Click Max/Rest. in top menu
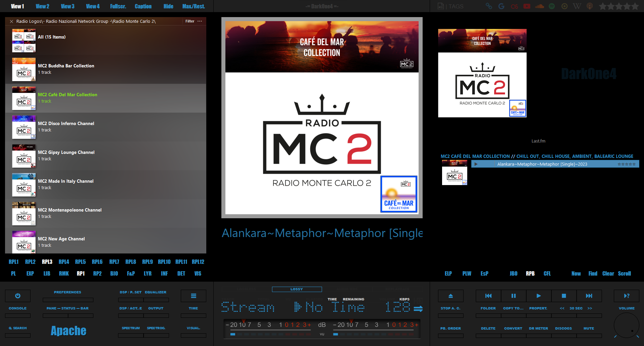 tap(194, 6)
